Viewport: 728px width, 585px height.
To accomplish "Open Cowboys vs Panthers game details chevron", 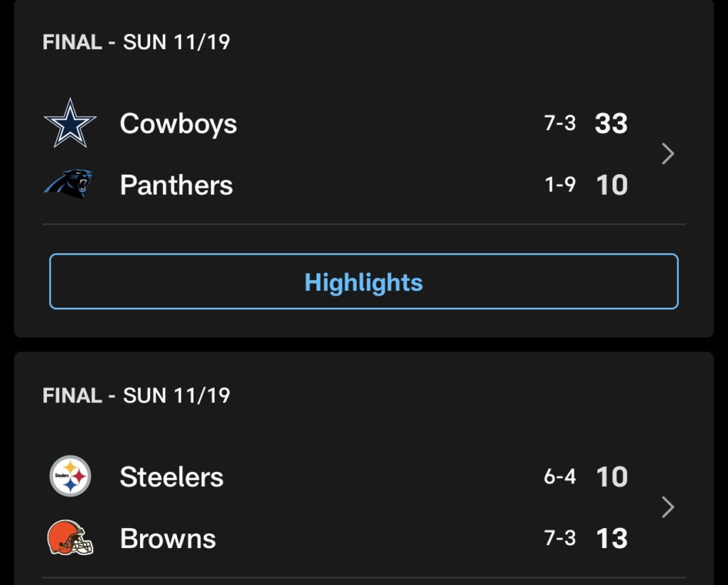I will pyautogui.click(x=668, y=154).
